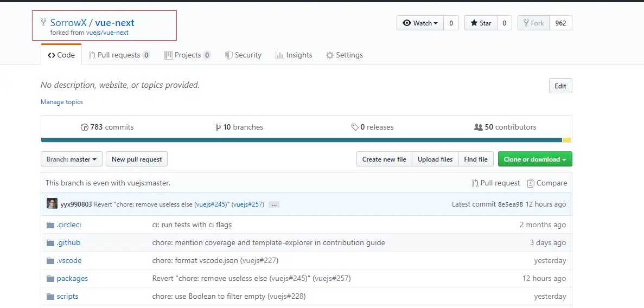Click the scripts folder icon

(50, 297)
